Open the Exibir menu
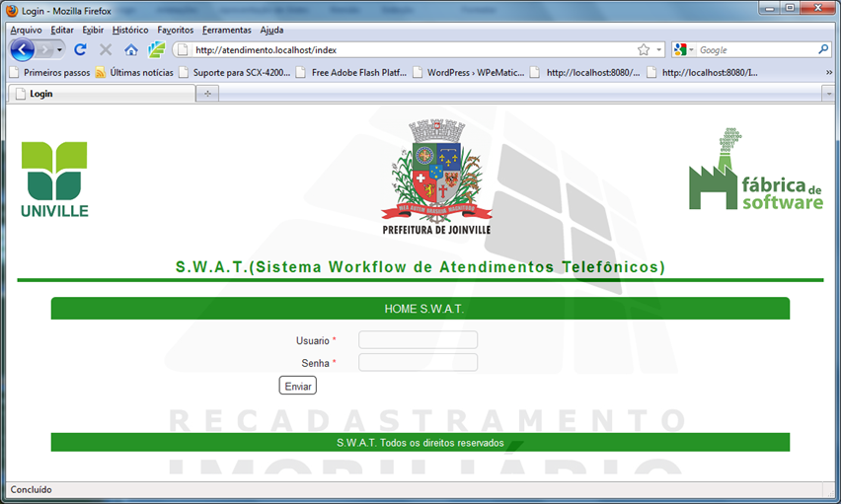Viewport: 841px width, 504px height. [x=93, y=30]
